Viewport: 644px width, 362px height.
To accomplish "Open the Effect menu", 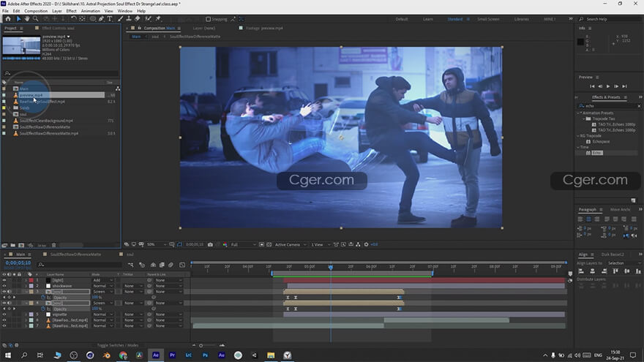I will click(x=72, y=11).
